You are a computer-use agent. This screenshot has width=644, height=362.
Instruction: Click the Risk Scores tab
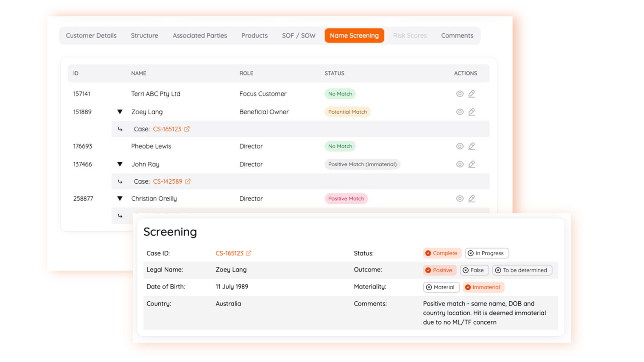[x=410, y=36]
